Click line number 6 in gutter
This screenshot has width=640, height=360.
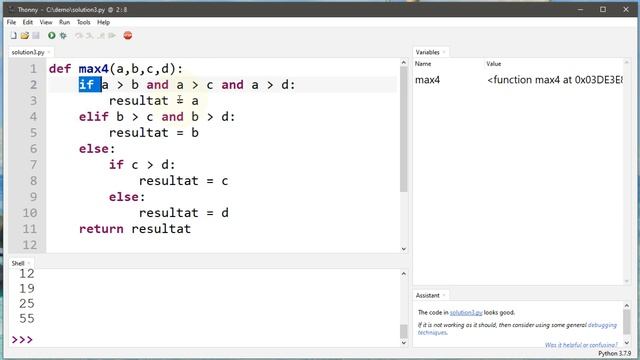click(33, 149)
